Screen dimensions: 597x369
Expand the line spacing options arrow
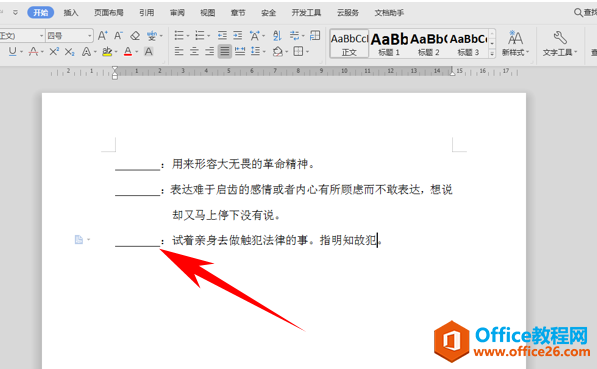tap(264, 52)
